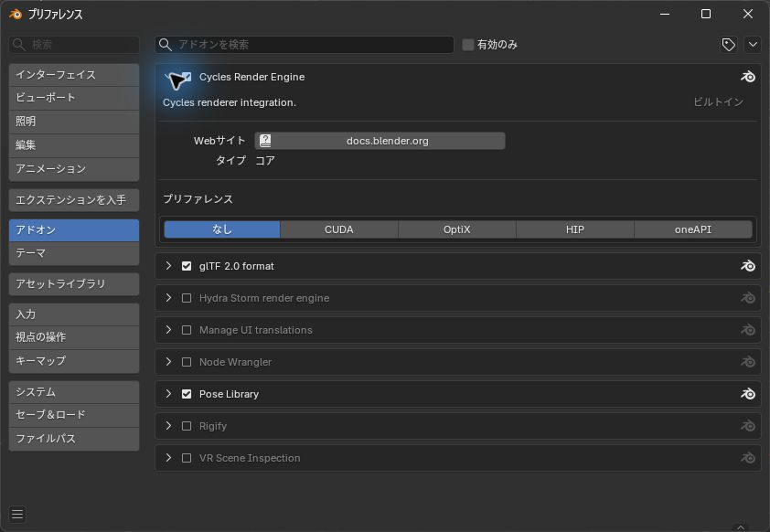Disable the Cycles Render Engine checkbox

tap(187, 77)
